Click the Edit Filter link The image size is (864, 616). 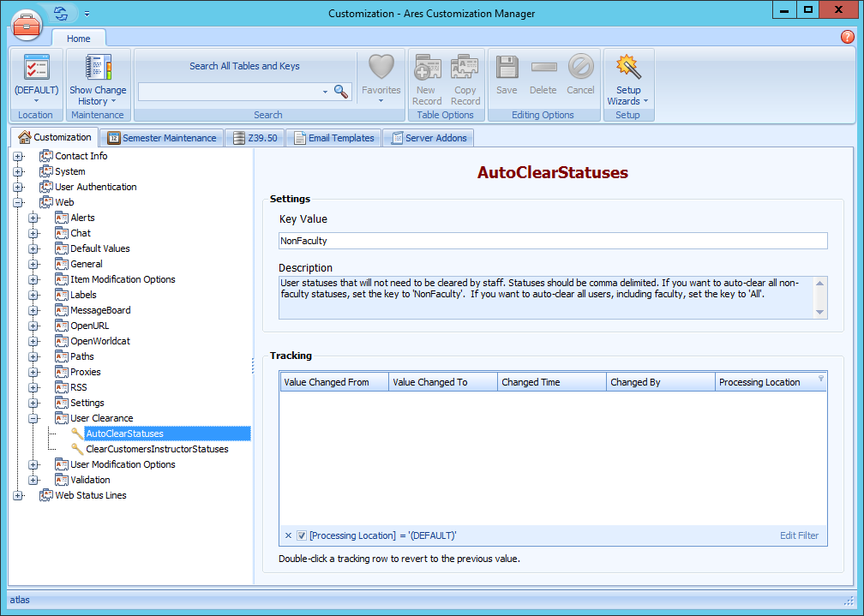click(799, 535)
